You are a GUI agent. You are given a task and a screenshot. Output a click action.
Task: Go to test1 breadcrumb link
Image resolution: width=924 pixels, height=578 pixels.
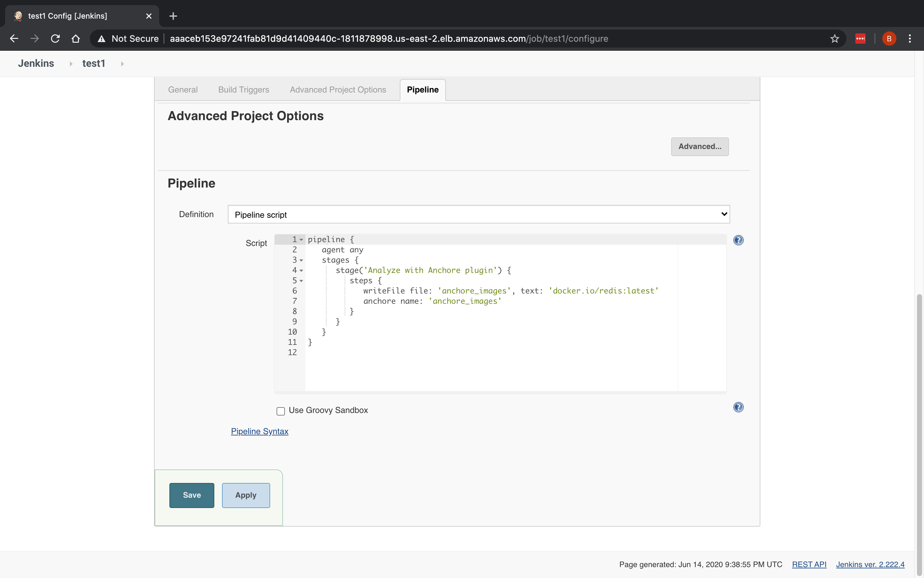pos(94,64)
